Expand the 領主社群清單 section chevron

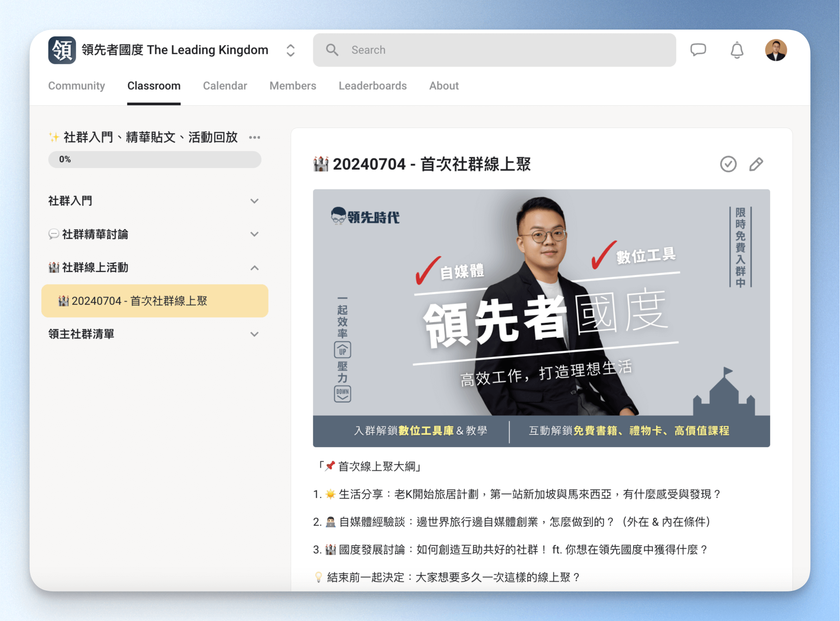pos(254,334)
